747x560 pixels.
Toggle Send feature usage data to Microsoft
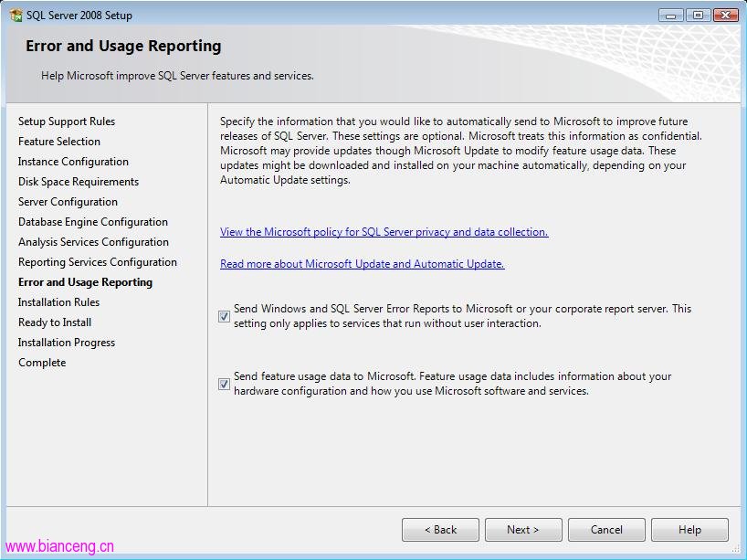click(224, 384)
